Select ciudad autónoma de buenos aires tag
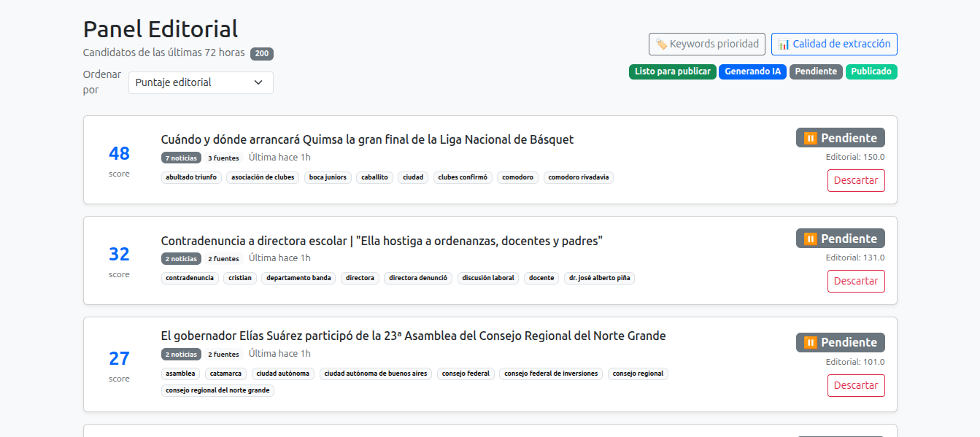This screenshot has height=437, width=980. tap(376, 374)
